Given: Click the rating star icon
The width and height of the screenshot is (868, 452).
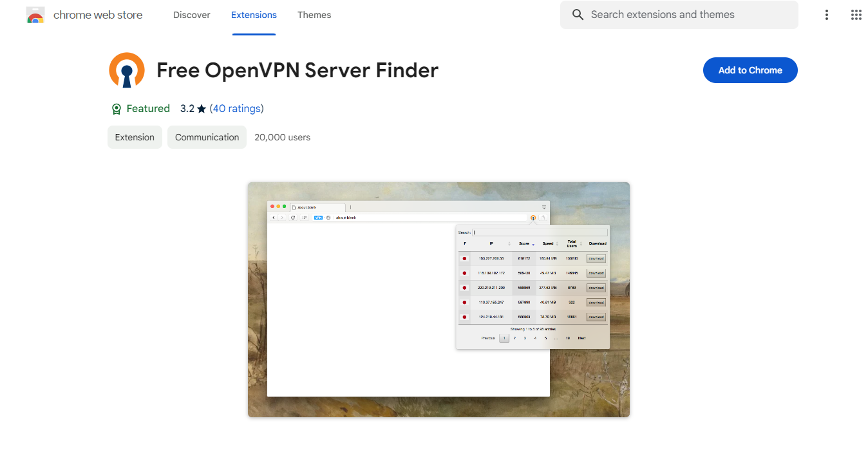Looking at the screenshot, I should click(202, 109).
